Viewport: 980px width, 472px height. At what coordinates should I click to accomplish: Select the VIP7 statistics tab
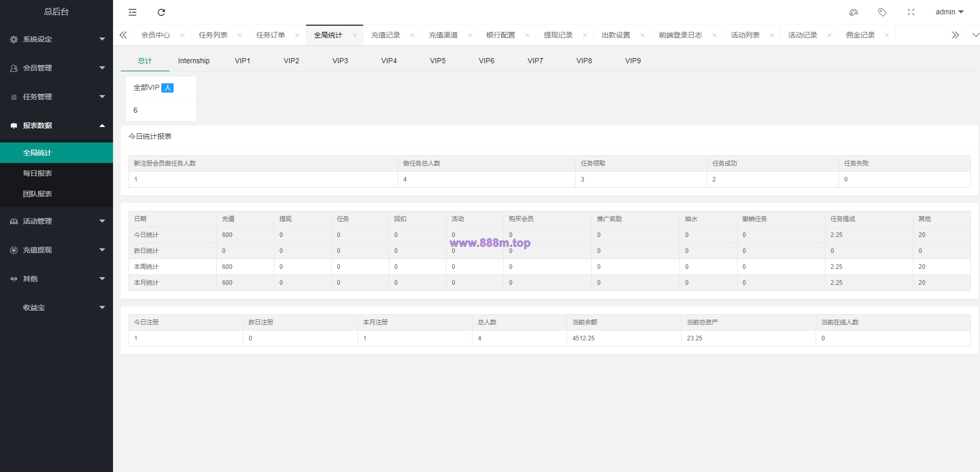click(535, 61)
